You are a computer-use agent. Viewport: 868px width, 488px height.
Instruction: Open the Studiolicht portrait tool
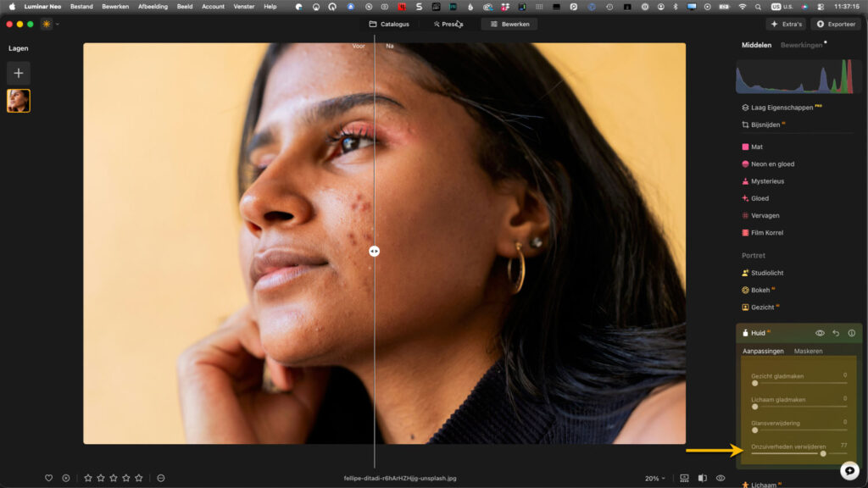click(762, 274)
